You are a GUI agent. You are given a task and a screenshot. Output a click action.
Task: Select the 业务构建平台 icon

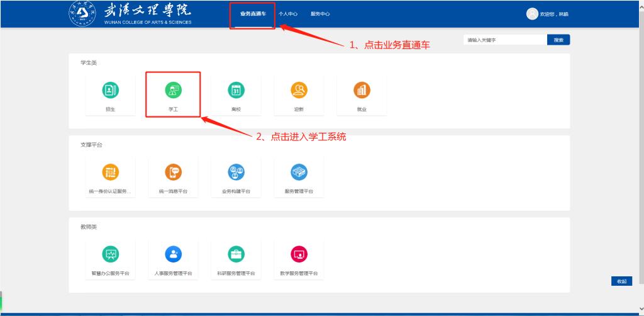pos(236,172)
